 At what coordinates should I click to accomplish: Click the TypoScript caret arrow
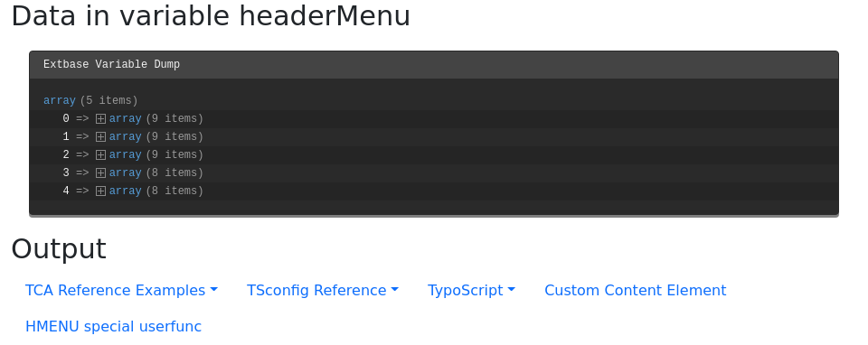coord(512,290)
